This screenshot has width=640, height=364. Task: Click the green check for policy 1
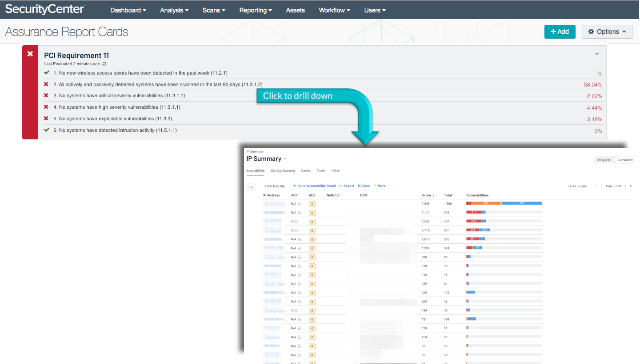[x=46, y=72]
